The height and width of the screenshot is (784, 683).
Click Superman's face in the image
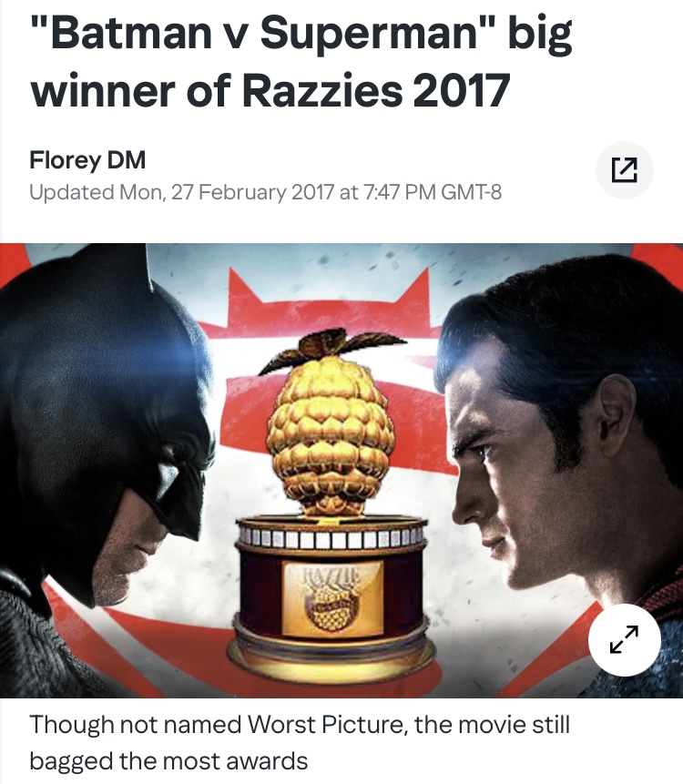505,465
